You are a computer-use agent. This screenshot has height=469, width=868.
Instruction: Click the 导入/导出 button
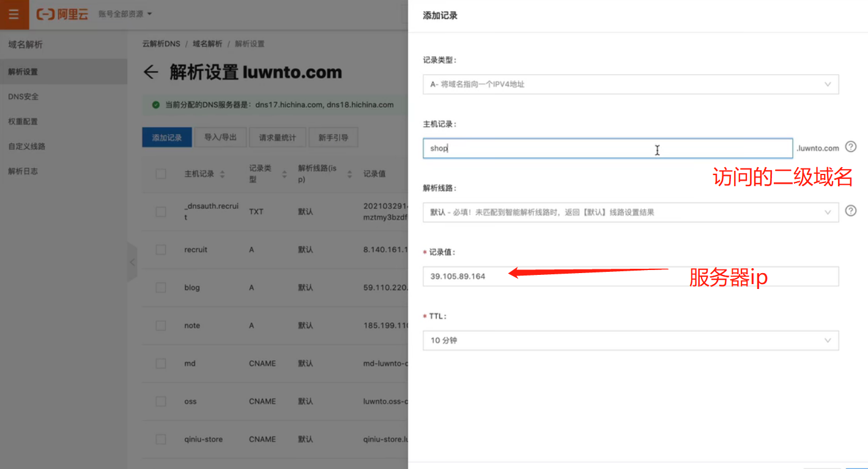click(220, 138)
